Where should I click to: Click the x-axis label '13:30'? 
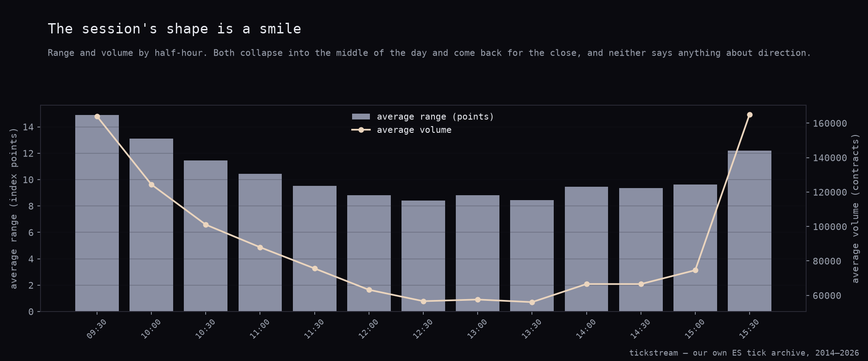tap(531, 329)
